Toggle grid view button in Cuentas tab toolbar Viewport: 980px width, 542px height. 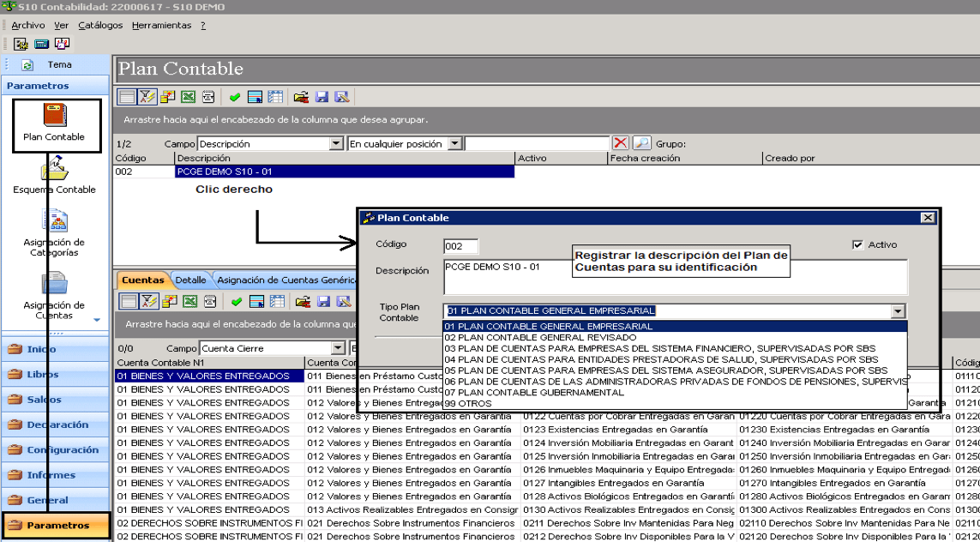128,301
